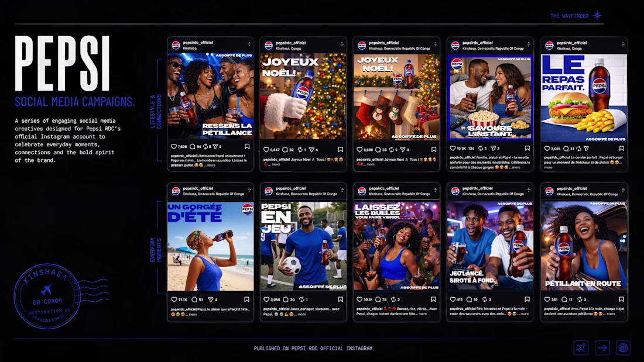Like the Ressens La Pétillance post
Viewport: 644px width, 362px height.
[174, 147]
